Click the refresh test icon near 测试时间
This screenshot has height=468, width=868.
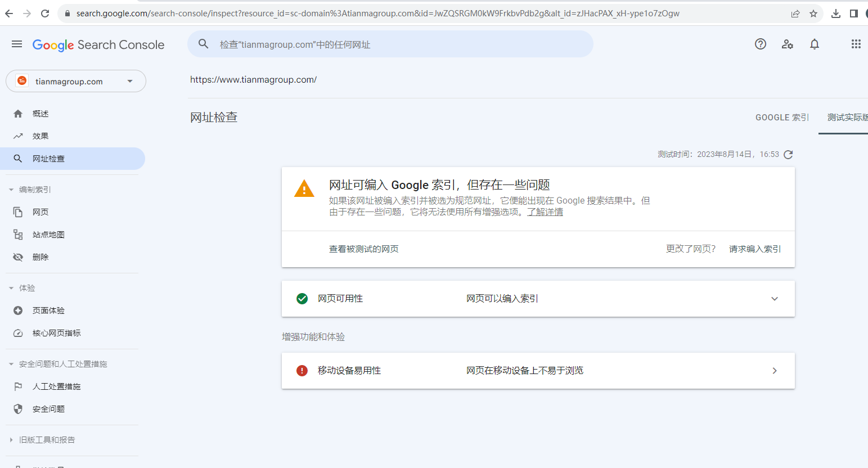pyautogui.click(x=788, y=154)
